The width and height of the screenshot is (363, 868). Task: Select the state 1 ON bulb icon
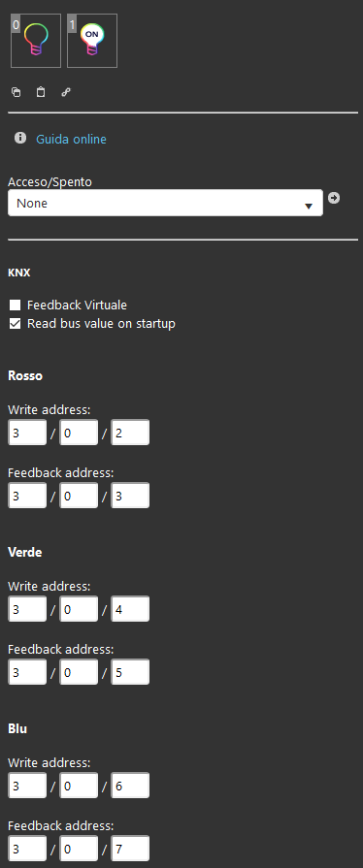[x=92, y=41]
